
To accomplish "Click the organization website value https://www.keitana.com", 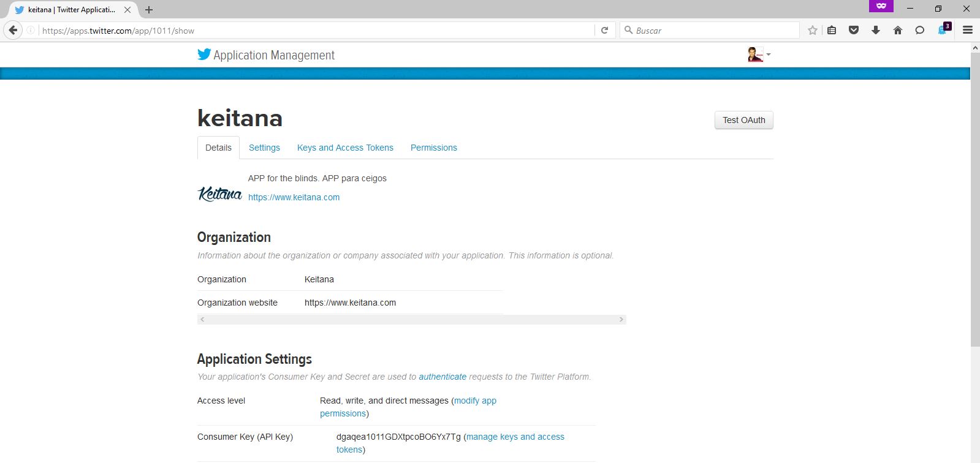I will pyautogui.click(x=350, y=303).
